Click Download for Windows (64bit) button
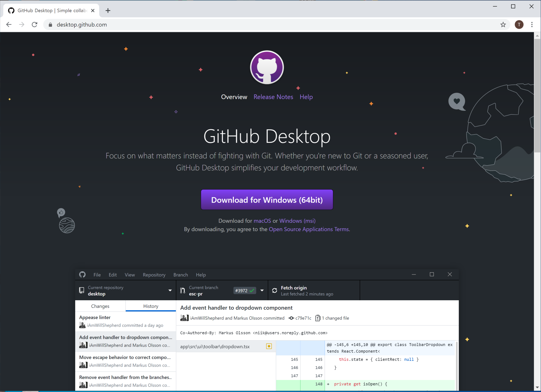Screen dimensions: 541x392 point(267,200)
